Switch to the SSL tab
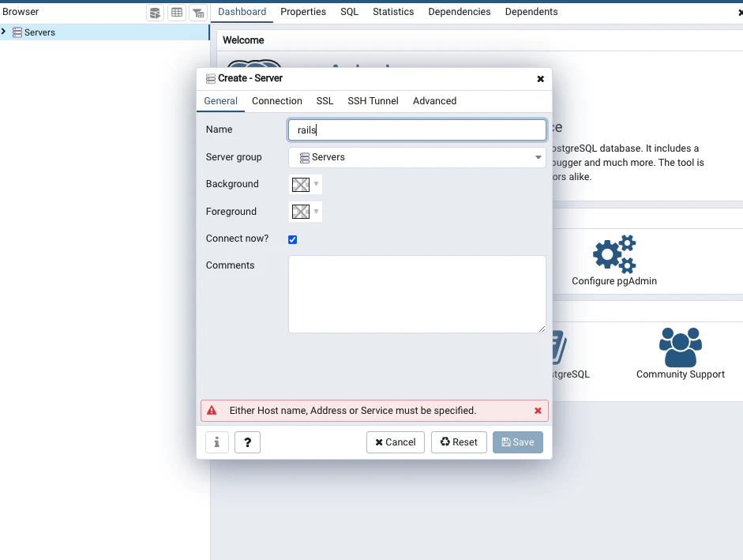Screen dimensions: 743x560 point(325,101)
